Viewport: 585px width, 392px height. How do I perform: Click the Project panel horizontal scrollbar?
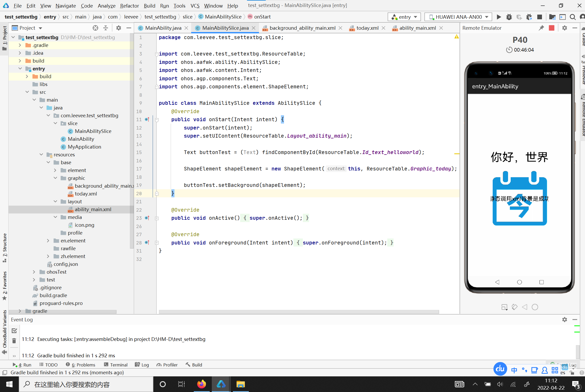click(63, 312)
